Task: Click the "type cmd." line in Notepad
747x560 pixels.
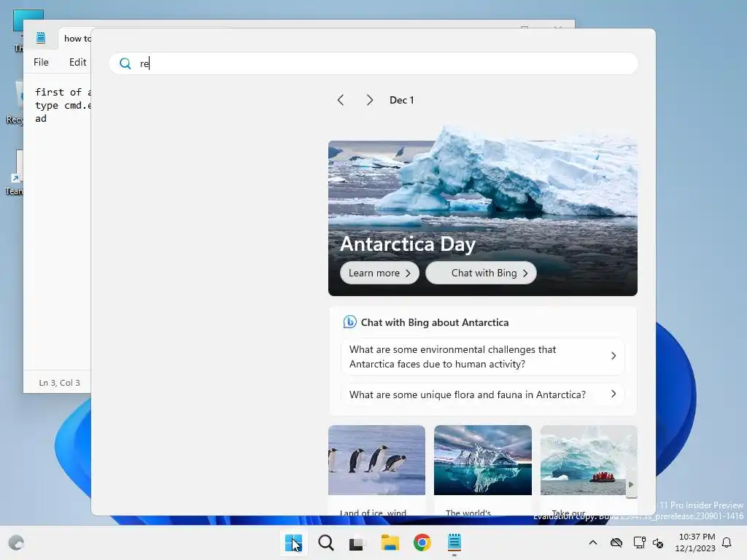Action: [63, 105]
